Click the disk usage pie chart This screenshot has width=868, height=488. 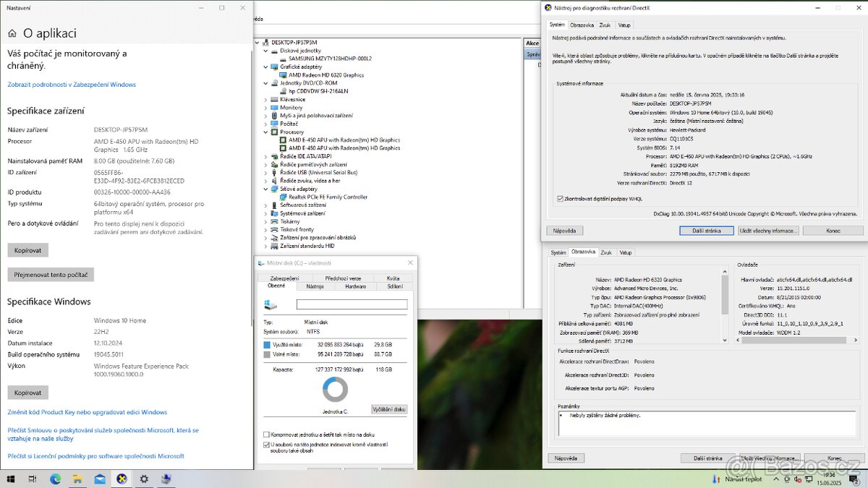tap(335, 389)
